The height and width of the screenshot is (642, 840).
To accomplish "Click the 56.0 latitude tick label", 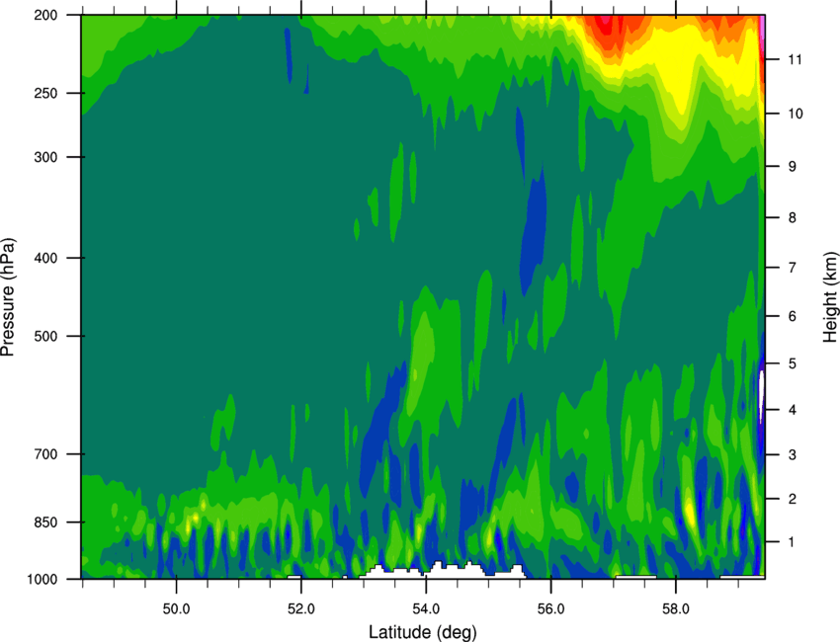I will point(550,609).
